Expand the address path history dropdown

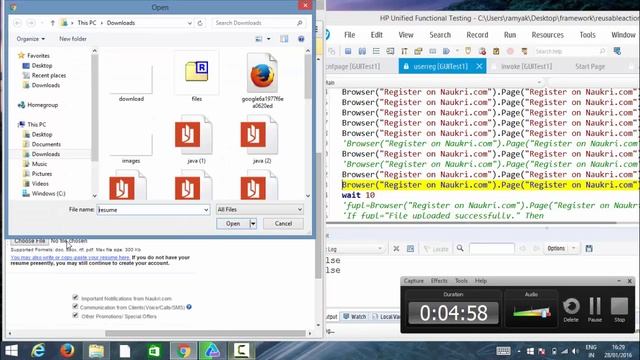pos(189,23)
